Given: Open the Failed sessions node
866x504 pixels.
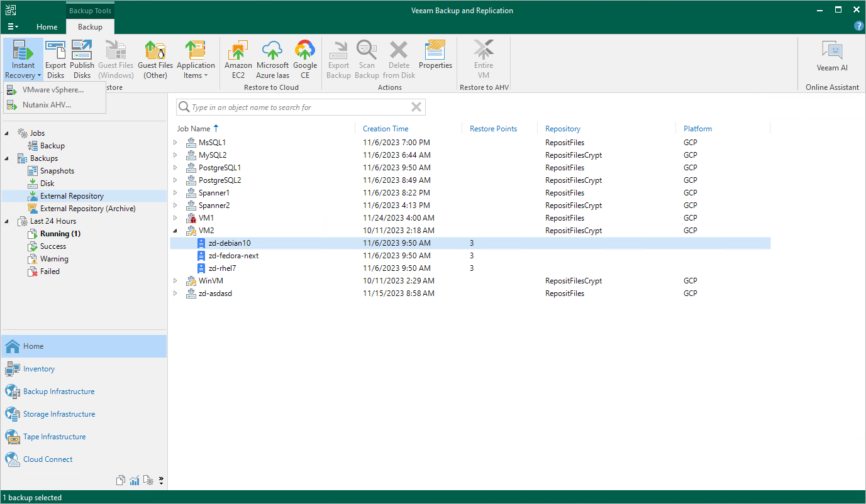Looking at the screenshot, I should [50, 271].
